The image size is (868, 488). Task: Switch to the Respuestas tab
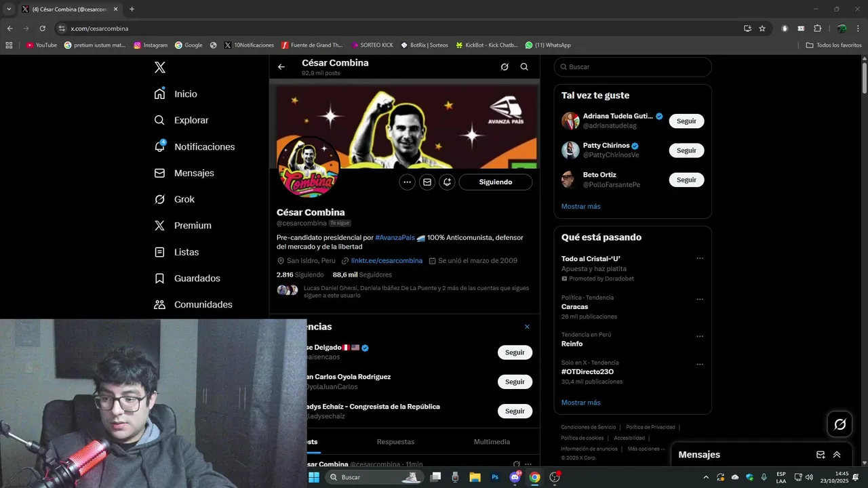(395, 442)
